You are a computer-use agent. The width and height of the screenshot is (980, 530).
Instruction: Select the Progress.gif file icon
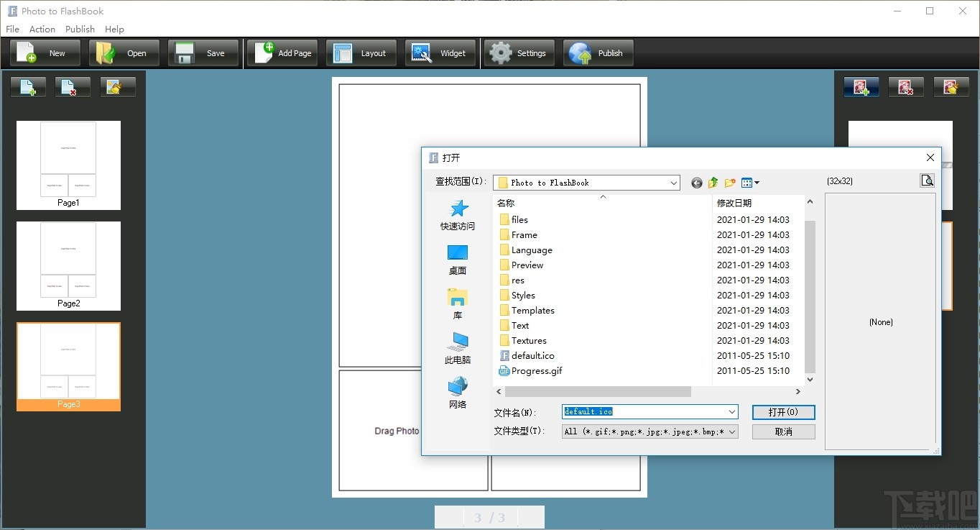tap(504, 370)
